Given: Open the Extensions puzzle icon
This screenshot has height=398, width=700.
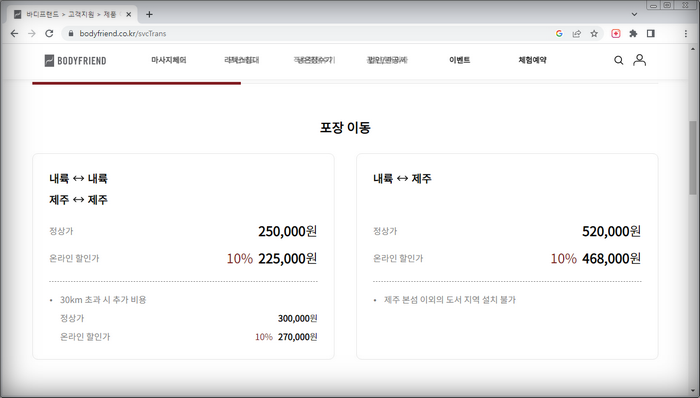Looking at the screenshot, I should point(633,33).
